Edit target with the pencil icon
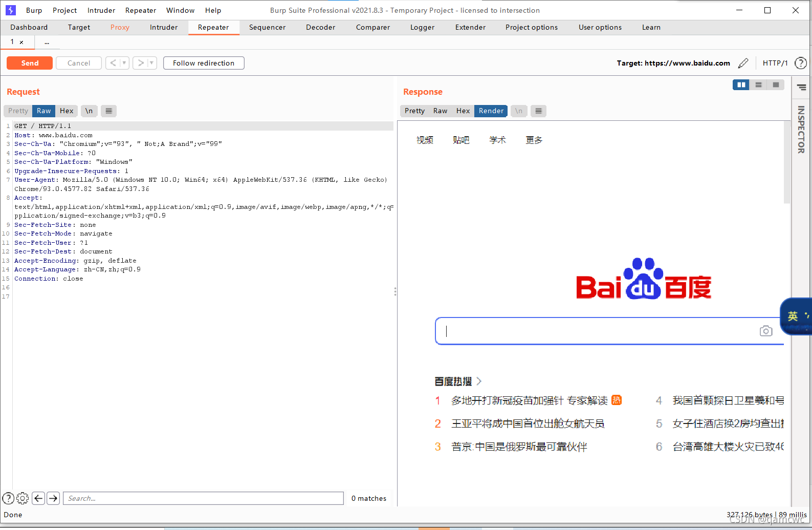The image size is (812, 530). (x=743, y=63)
